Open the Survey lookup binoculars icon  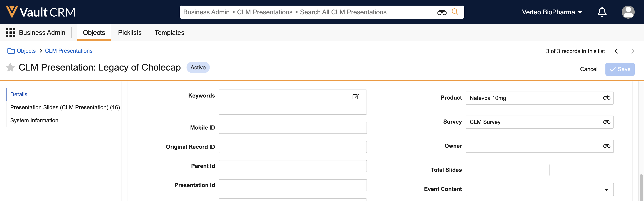coord(607,122)
